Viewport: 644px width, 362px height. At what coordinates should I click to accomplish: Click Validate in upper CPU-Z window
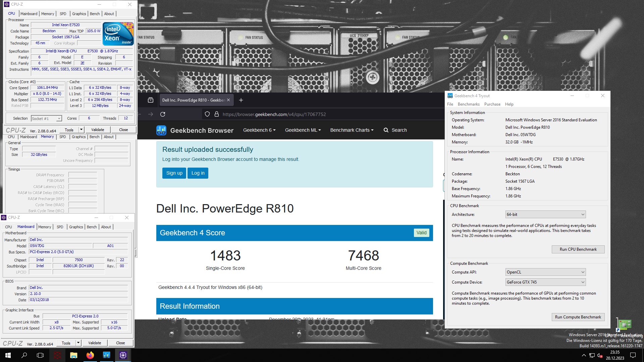(98, 130)
